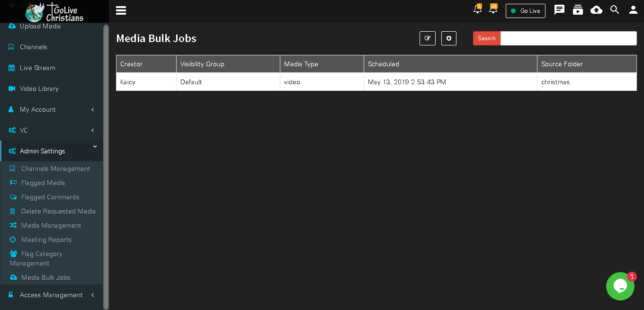Image resolution: width=644 pixels, height=310 pixels.
Task: Sort by the Creator column header
Action: (x=146, y=64)
